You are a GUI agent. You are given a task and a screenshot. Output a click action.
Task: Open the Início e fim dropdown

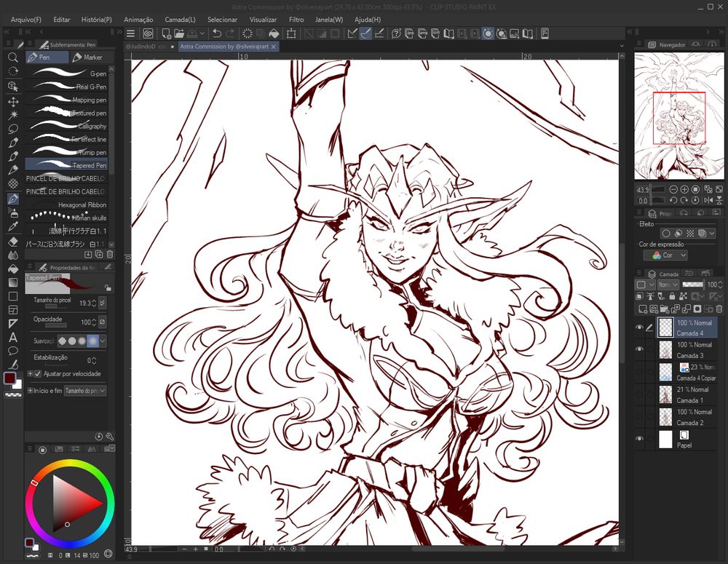coord(85,391)
